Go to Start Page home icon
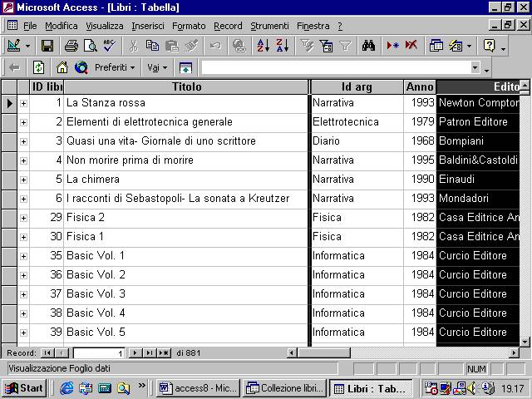 pyautogui.click(x=62, y=67)
